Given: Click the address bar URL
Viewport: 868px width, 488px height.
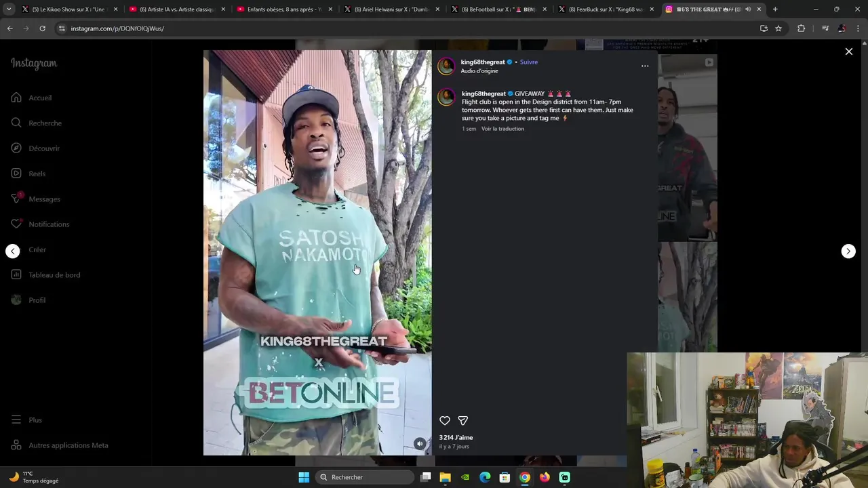Looking at the screenshot, I should 117,28.
